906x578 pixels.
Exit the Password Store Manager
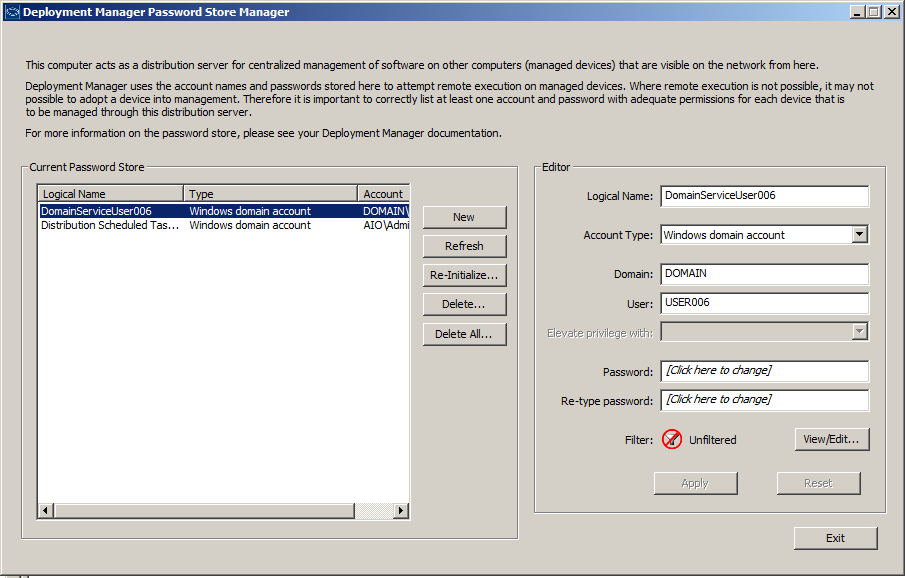[x=835, y=538]
